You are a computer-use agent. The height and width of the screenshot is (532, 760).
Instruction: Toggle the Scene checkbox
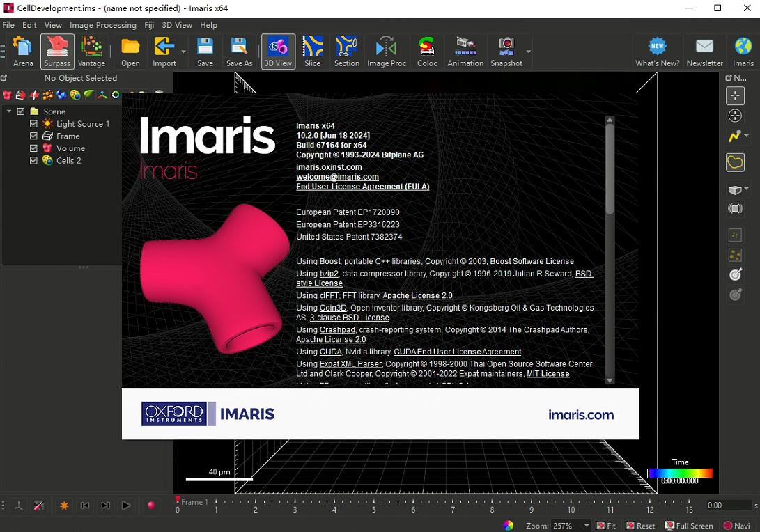click(21, 111)
